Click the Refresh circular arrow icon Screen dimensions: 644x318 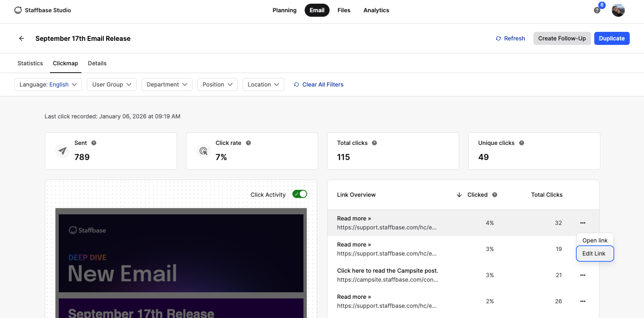point(498,38)
